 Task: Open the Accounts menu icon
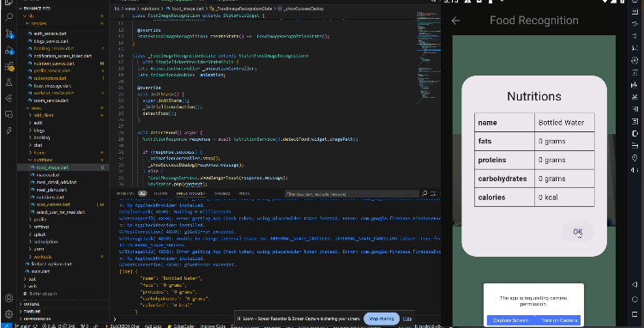9,298
